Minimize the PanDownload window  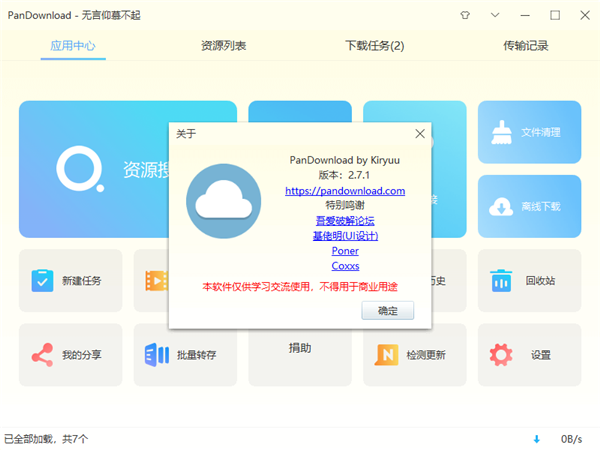point(525,15)
